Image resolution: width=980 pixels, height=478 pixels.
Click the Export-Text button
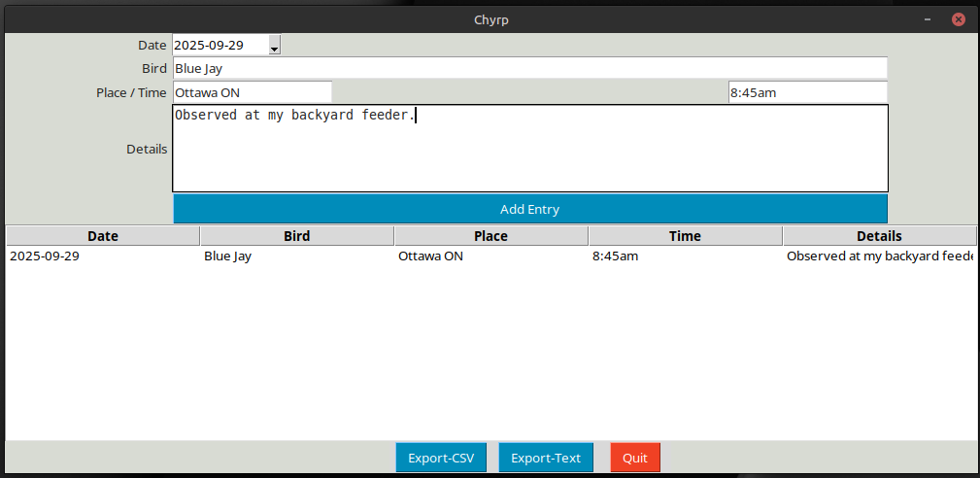[x=546, y=458]
